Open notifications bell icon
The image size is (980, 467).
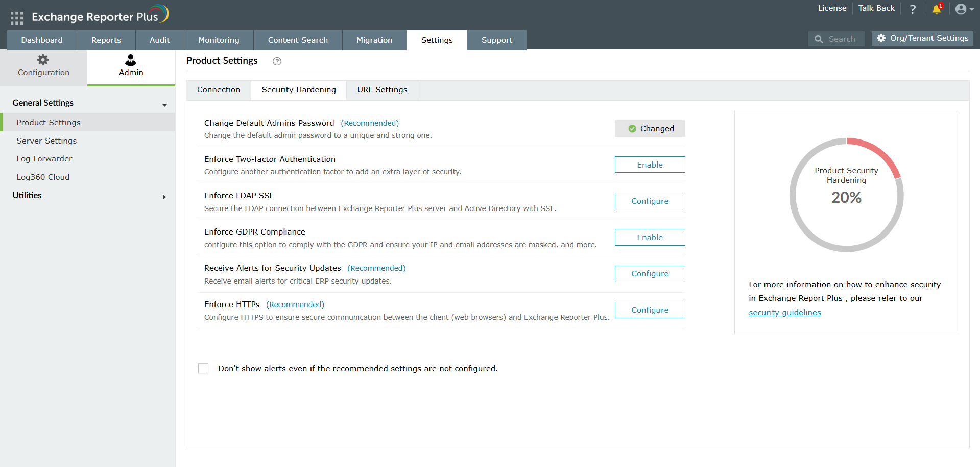937,9
